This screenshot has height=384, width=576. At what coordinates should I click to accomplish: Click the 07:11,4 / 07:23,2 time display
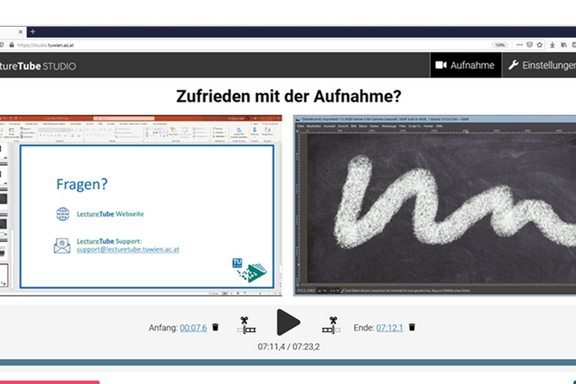pos(288,347)
